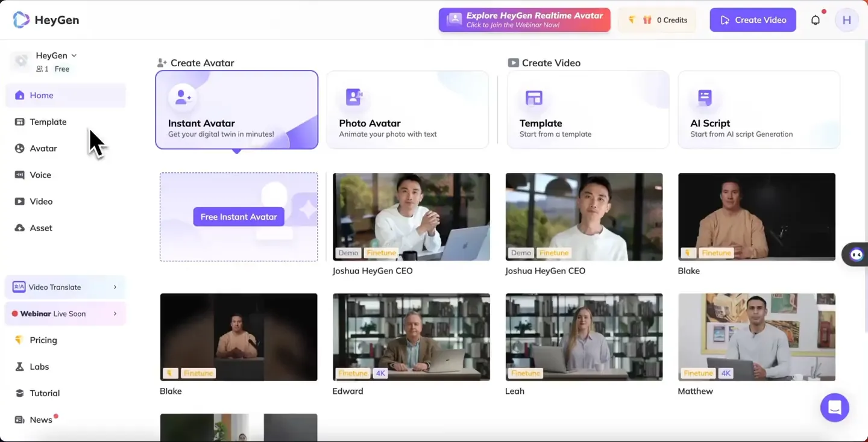Open the Pricing diamond icon
Screen dimensions: 868x442
[x=19, y=340]
